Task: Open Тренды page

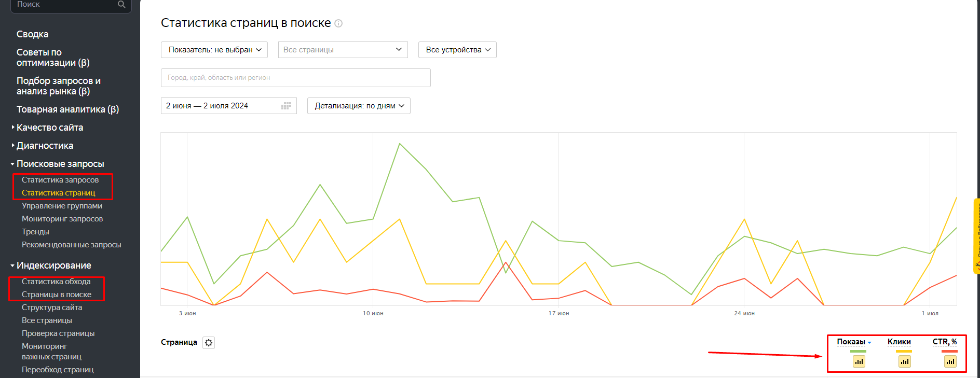Action: click(35, 232)
